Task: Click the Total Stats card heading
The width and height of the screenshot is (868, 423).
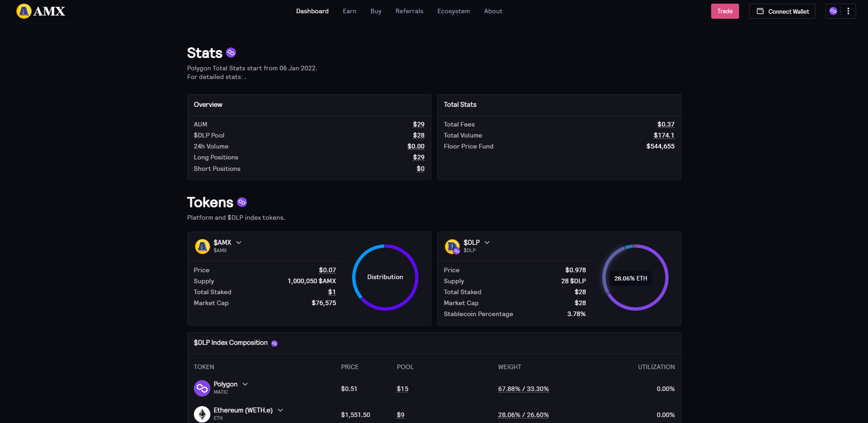Action: click(x=460, y=105)
